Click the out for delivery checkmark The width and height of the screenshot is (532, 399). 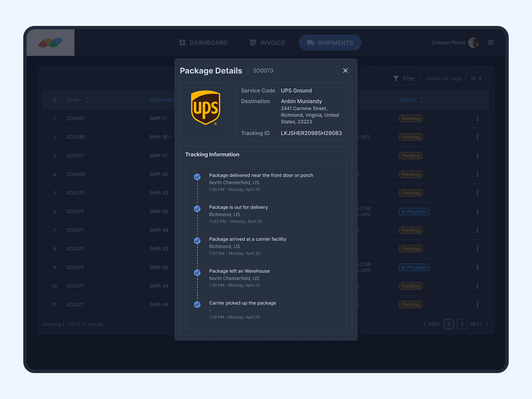pyautogui.click(x=197, y=209)
